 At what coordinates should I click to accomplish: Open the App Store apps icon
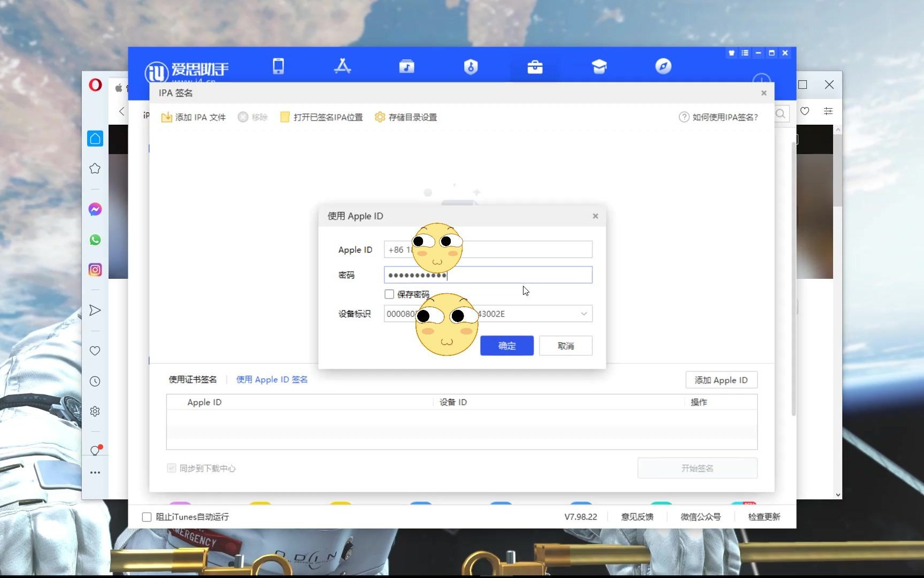click(x=342, y=66)
